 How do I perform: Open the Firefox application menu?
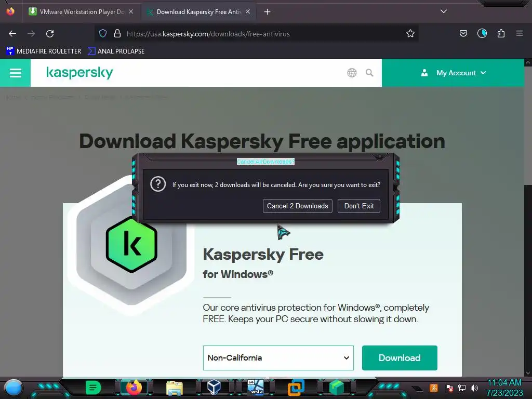[x=520, y=33]
